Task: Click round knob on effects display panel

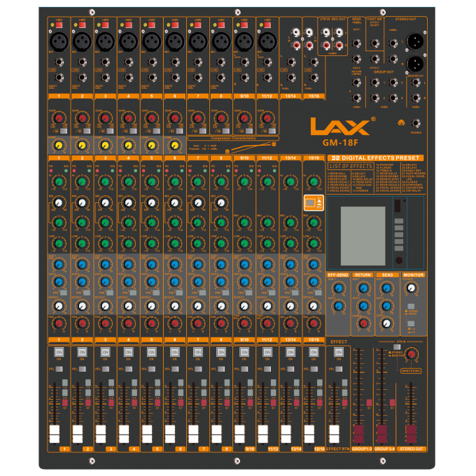Action: pos(399,260)
